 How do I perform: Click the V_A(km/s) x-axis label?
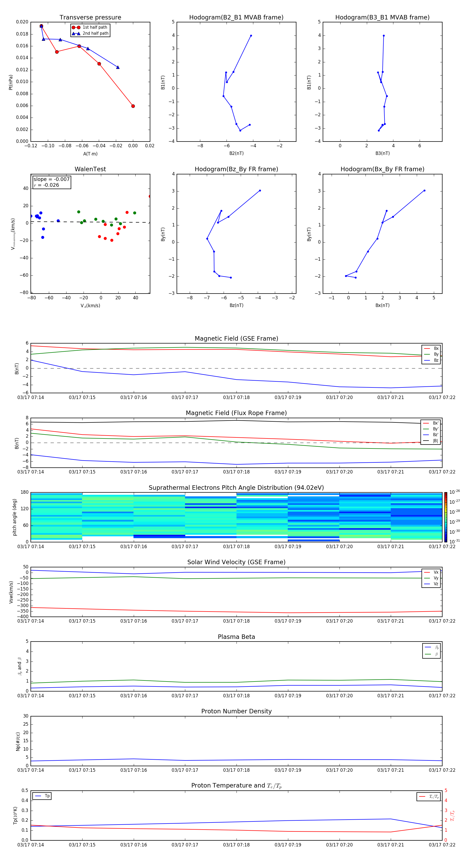(x=90, y=306)
